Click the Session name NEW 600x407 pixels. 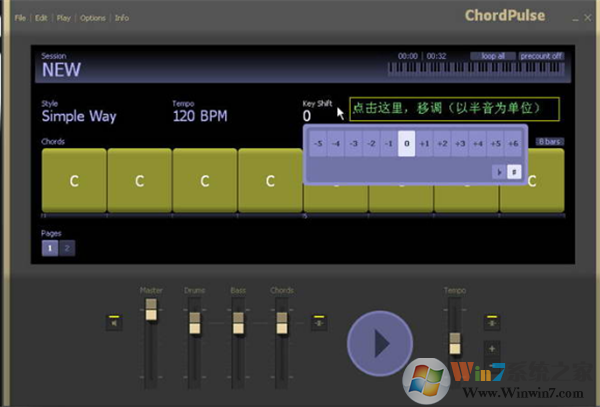coord(61,71)
